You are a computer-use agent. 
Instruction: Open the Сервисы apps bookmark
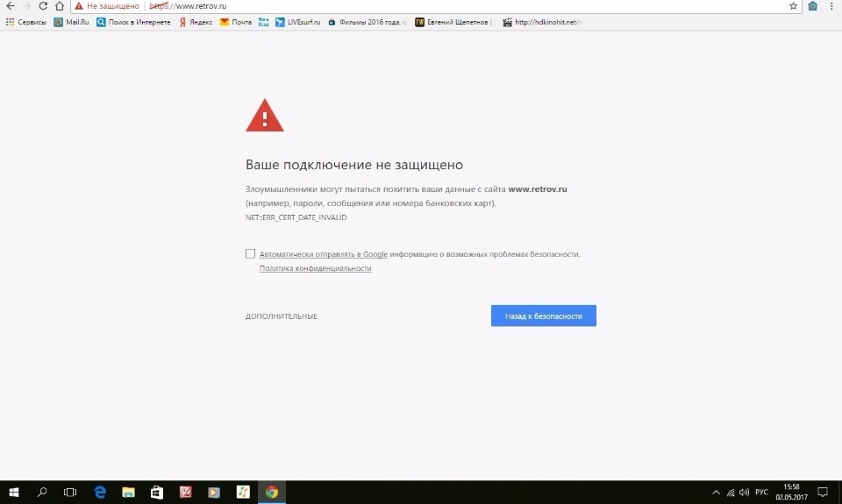click(25, 22)
